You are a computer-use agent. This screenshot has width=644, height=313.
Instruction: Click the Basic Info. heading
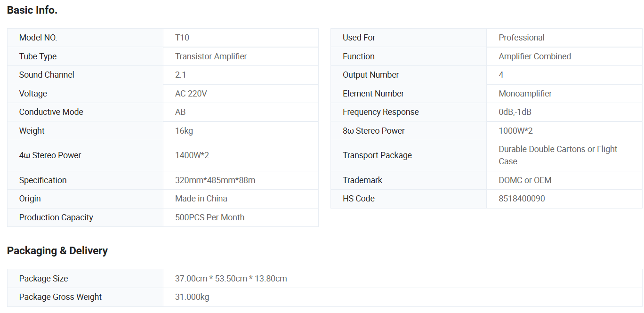[32, 10]
